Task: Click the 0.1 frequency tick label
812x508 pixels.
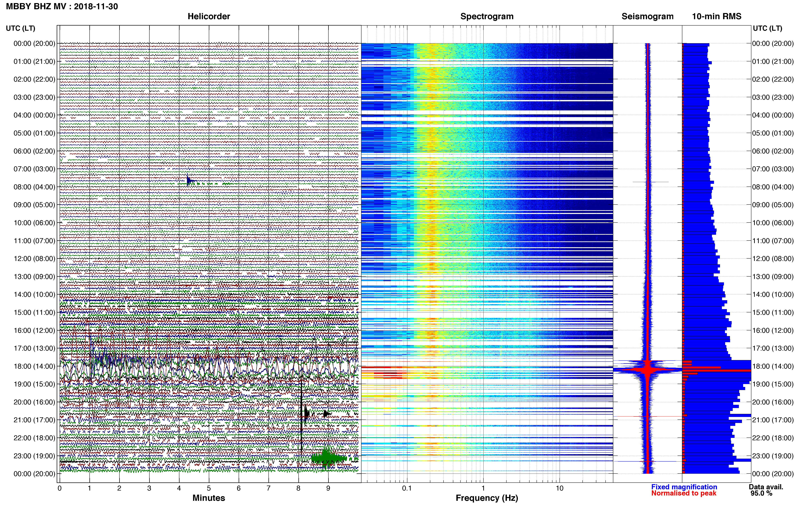Action: coord(407,488)
